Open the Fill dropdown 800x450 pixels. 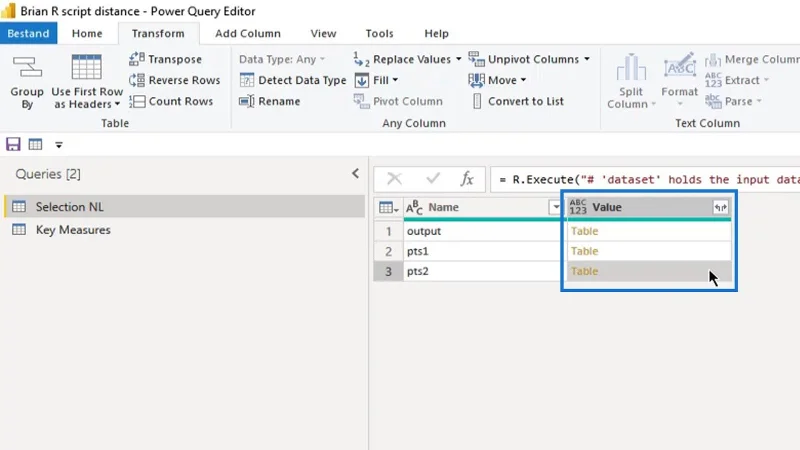(x=395, y=80)
